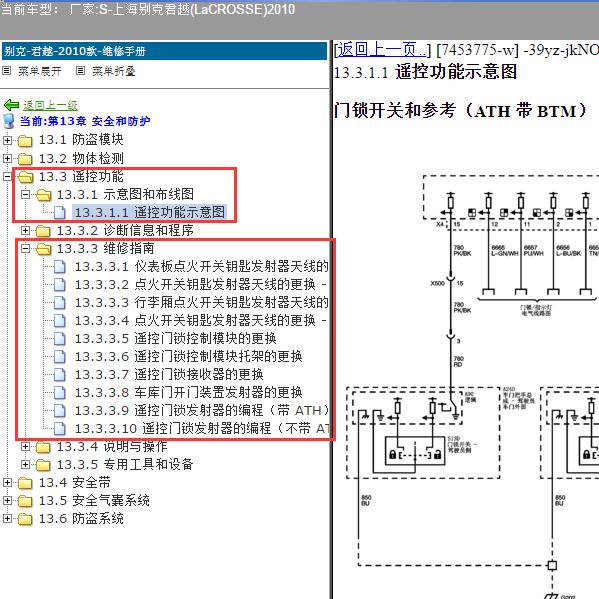Click page icon of item 13.3.3.9
Viewport: 599px width, 599px height.
[x=60, y=410]
